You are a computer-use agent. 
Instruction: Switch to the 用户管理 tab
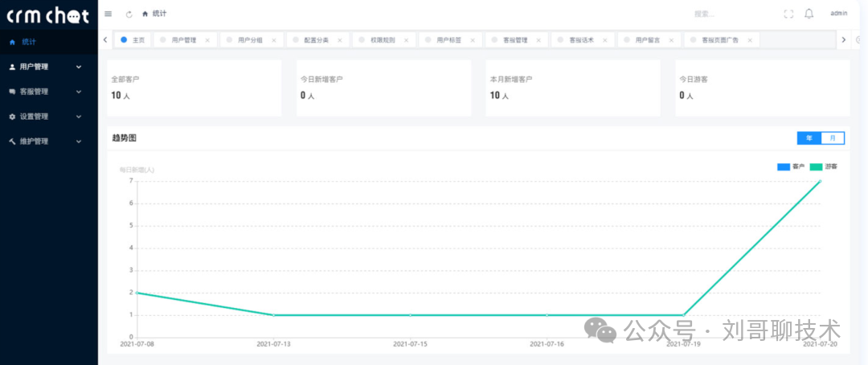(x=184, y=40)
